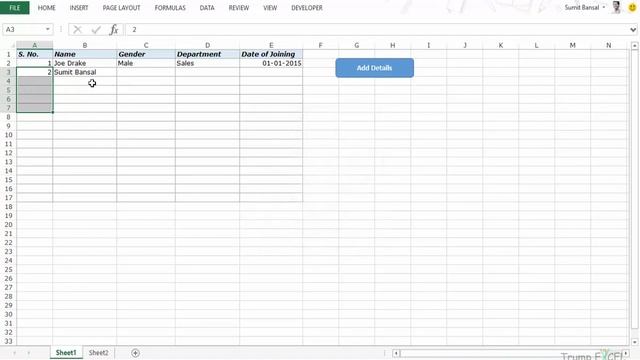Screen dimensions: 640x360
Task: Select column M header
Action: 572,45
